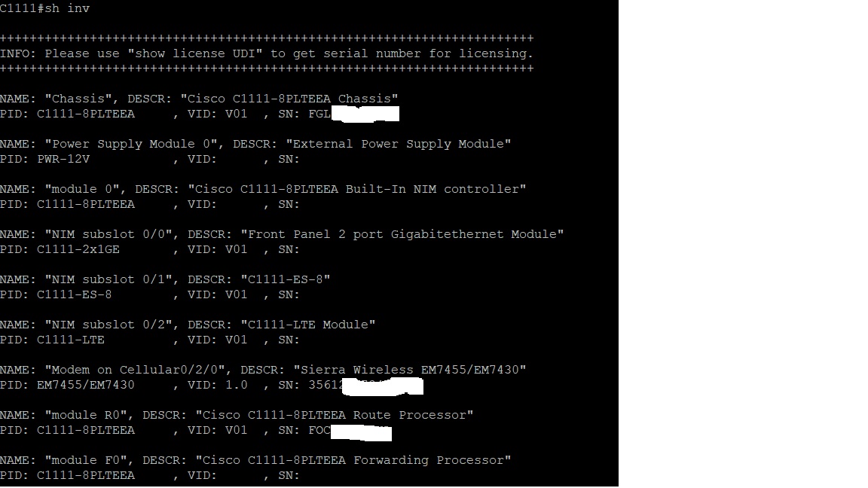Click the C1111-2x1GE PID text
The height and width of the screenshot is (488, 868).
click(78, 249)
